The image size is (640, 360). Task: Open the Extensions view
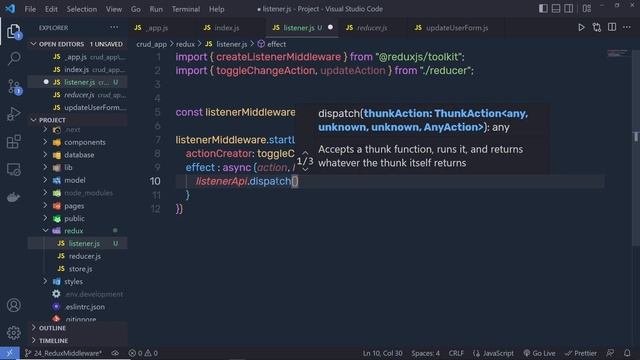coord(13,142)
